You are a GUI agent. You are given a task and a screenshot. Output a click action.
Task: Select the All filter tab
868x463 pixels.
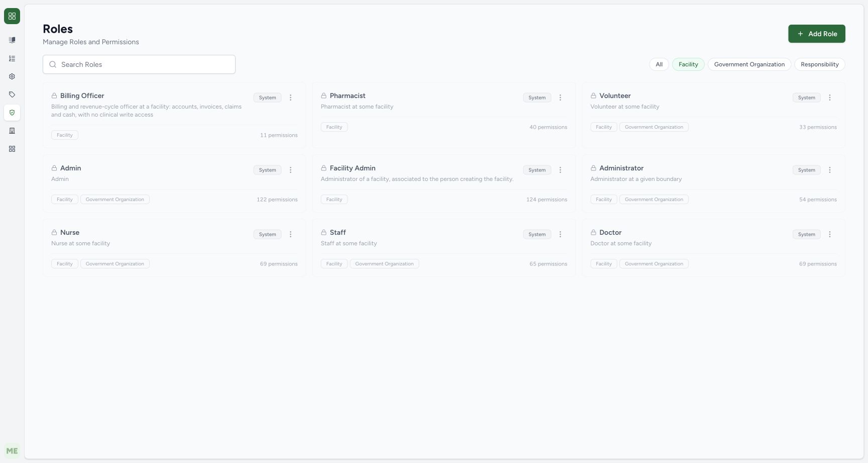pos(659,64)
